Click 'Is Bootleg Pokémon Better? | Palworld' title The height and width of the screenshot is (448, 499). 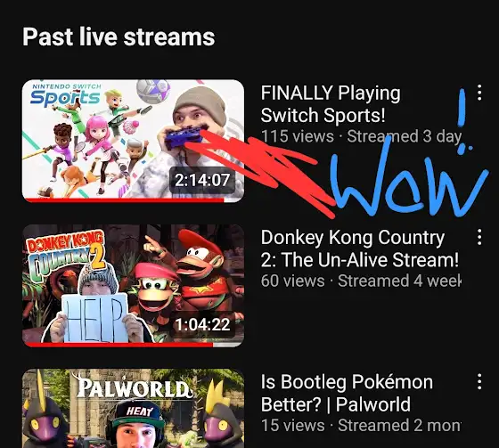coord(347,393)
